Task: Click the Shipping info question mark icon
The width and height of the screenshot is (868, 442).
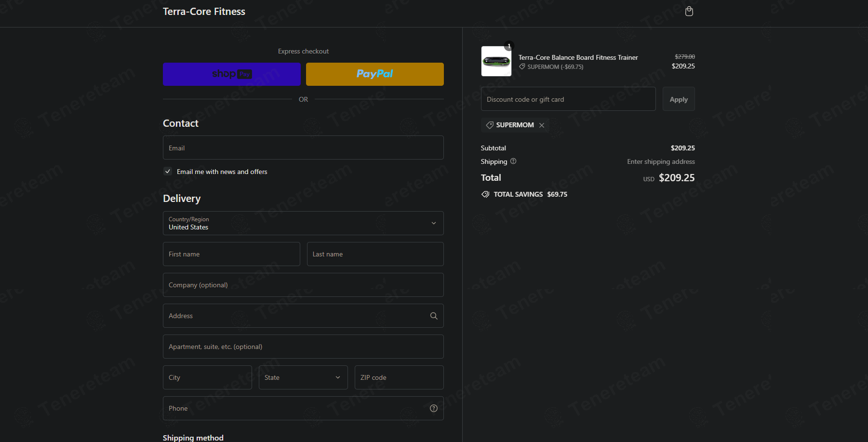Action: 513,161
